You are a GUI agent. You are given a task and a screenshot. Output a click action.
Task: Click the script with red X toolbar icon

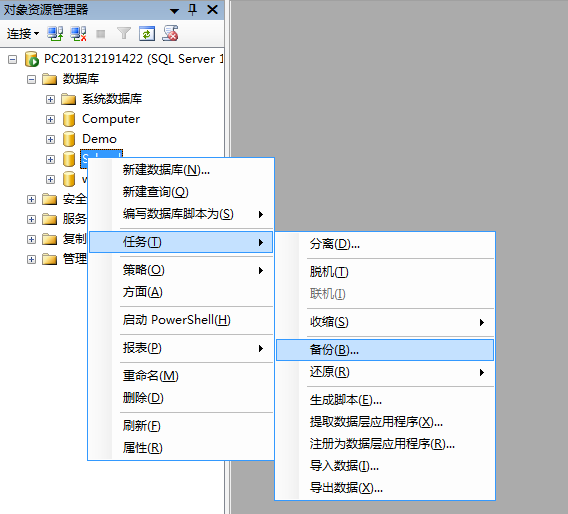[x=170, y=33]
